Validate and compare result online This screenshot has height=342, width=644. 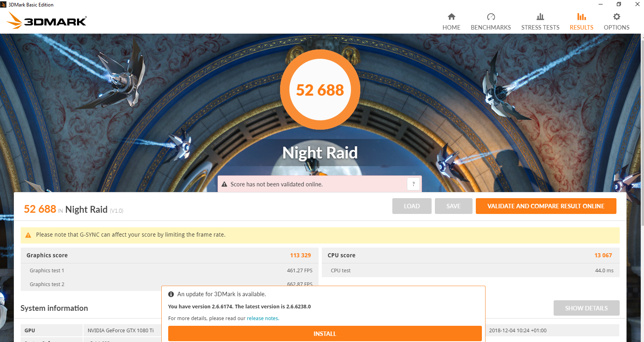546,206
